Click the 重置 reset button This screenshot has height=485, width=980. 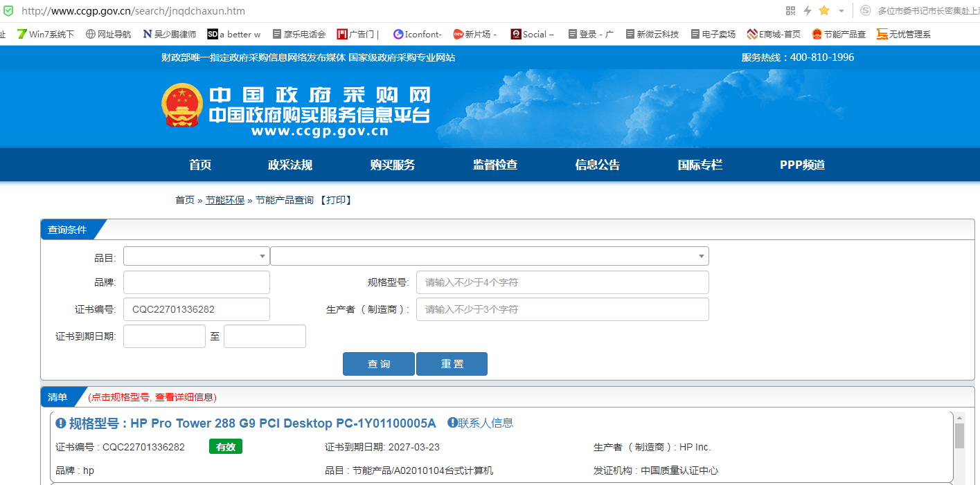[x=452, y=364]
